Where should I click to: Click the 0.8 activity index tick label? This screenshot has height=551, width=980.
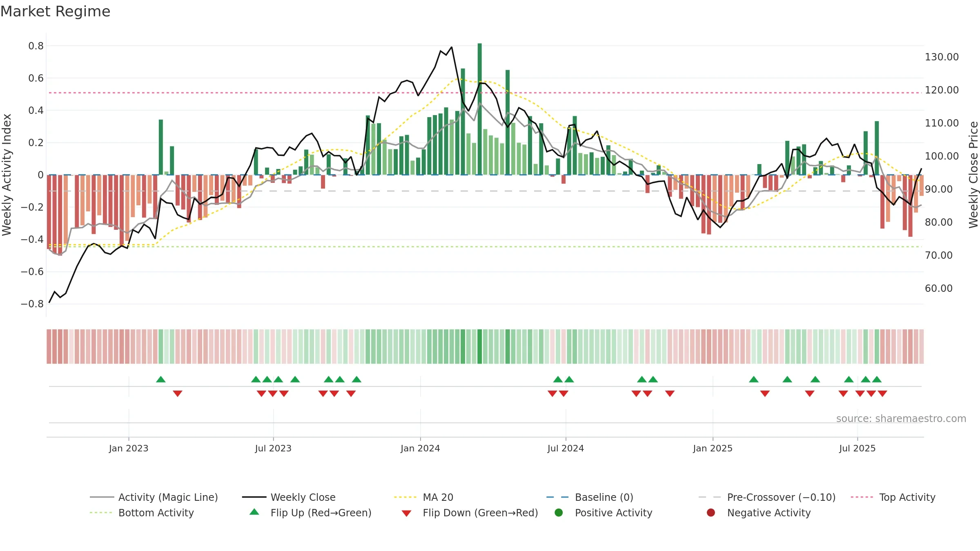point(36,46)
